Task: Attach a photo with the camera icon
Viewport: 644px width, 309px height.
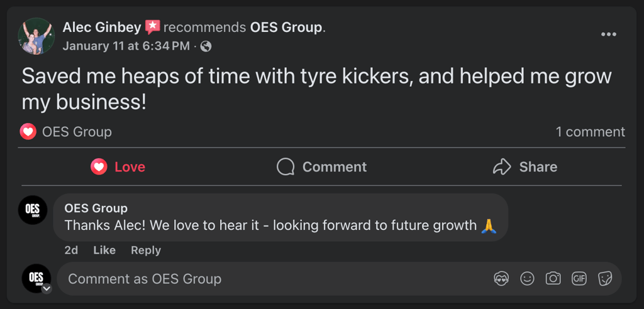Action: coord(553,279)
